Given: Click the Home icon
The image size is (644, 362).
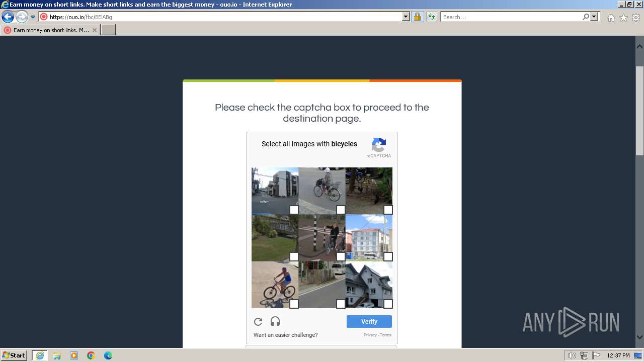Looking at the screenshot, I should coord(611,18).
